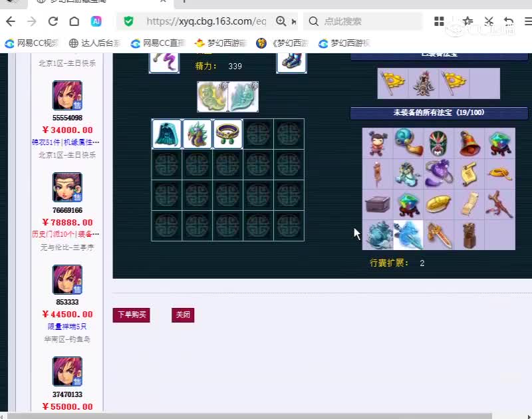Image resolution: width=532 pixels, height=419 pixels.
Task: Click the equipped armor figure treasure
Action: 424,83
